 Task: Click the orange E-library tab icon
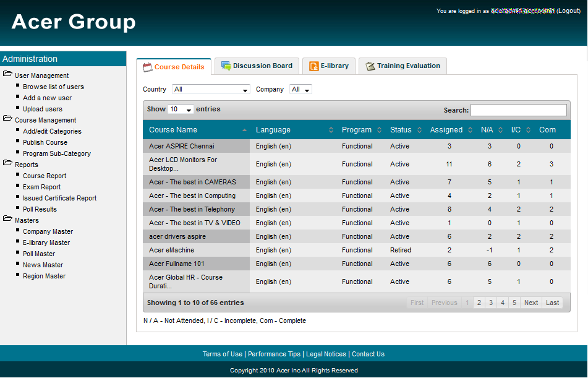click(314, 66)
